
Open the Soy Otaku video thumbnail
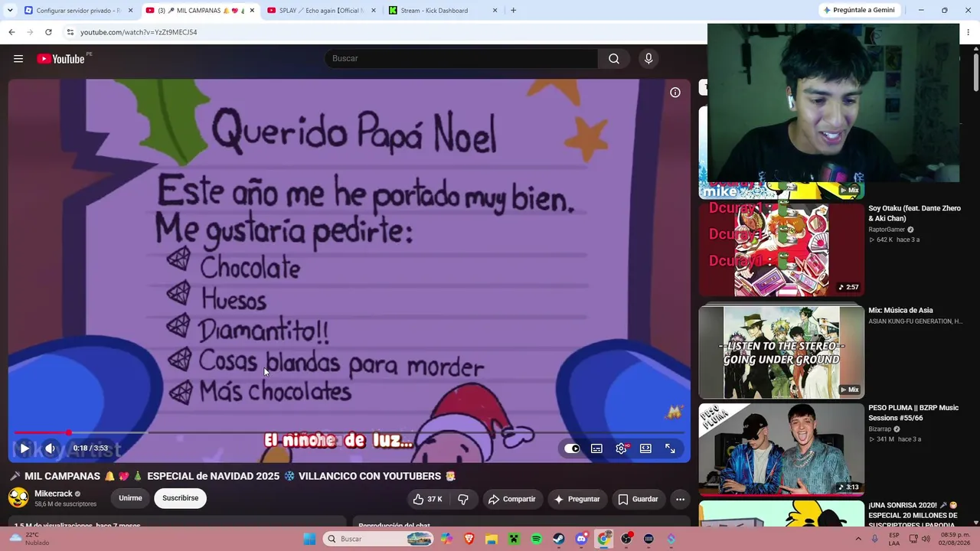click(x=781, y=249)
